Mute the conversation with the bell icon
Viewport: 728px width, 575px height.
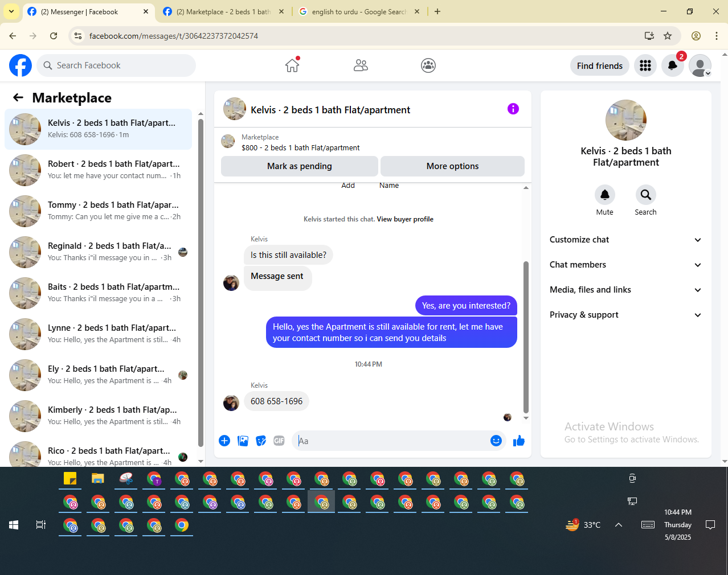[605, 195]
